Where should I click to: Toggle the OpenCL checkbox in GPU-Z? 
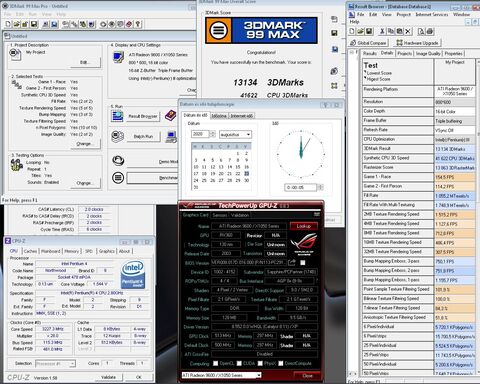215,363
